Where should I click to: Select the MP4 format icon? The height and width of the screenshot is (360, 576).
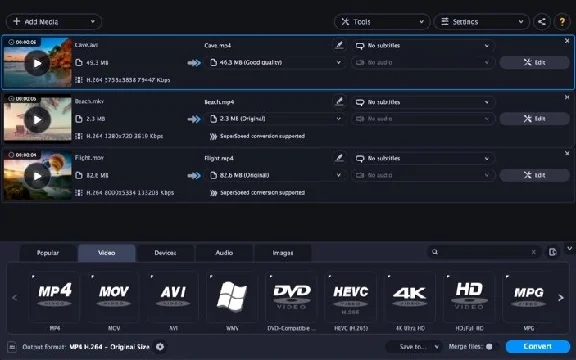(x=54, y=297)
